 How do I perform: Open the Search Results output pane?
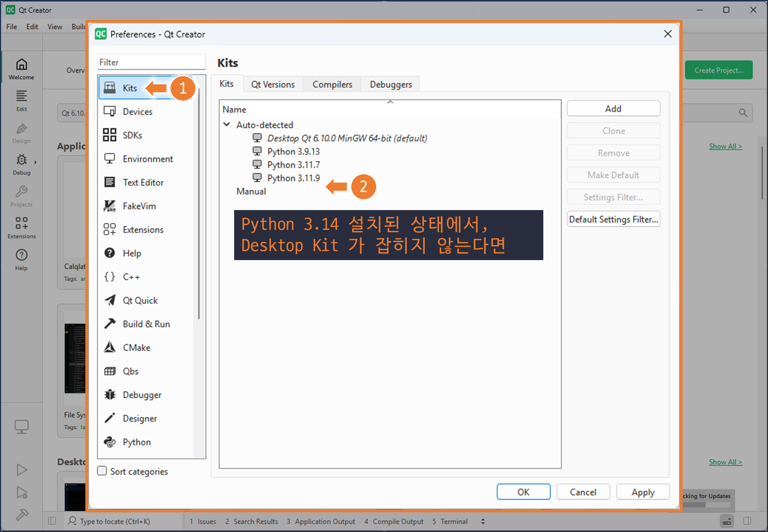[x=252, y=521]
